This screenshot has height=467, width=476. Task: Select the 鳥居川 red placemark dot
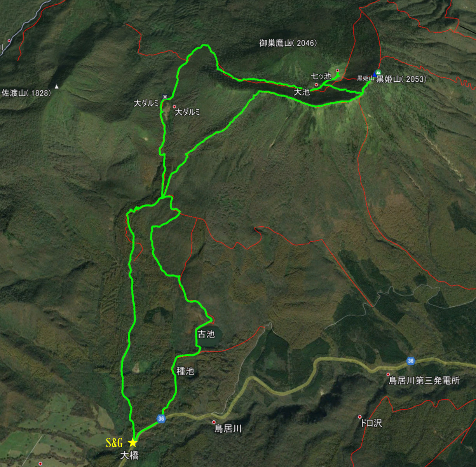point(214,422)
